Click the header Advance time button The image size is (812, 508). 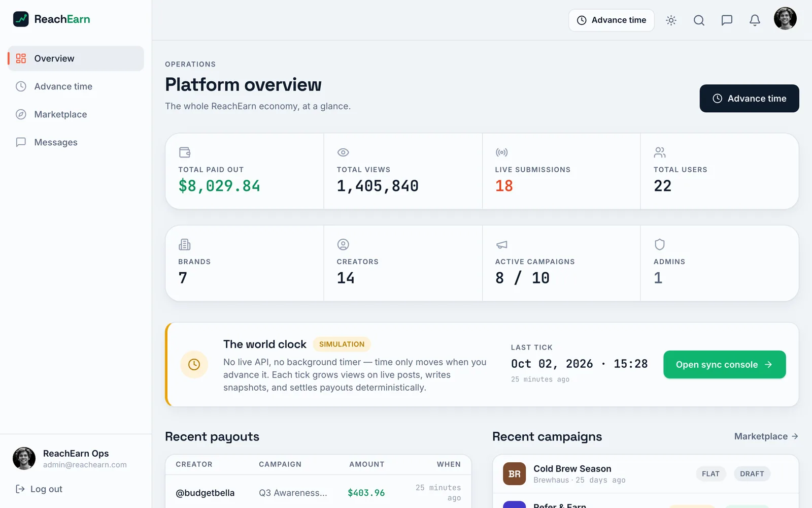[611, 20]
